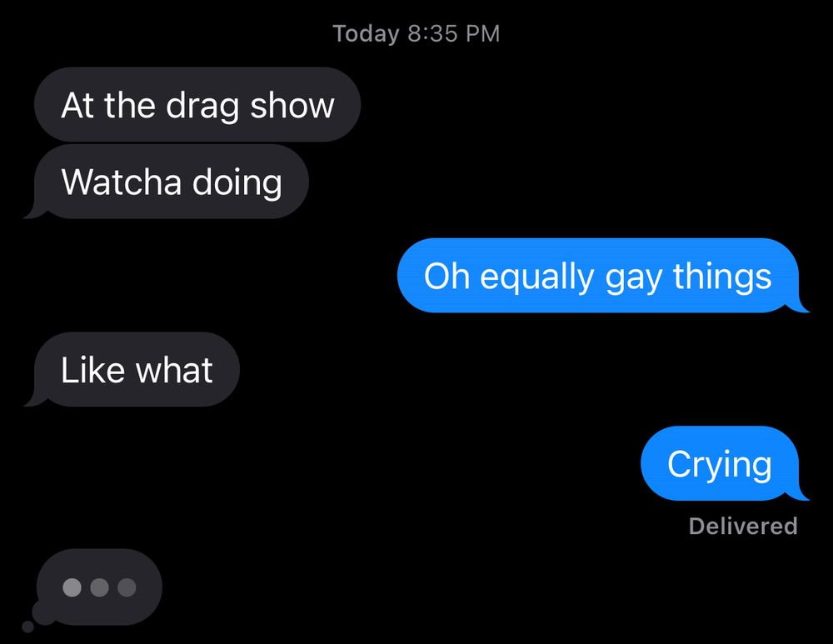Select the blue 'Crying' message bubble
833x644 pixels.
720,463
